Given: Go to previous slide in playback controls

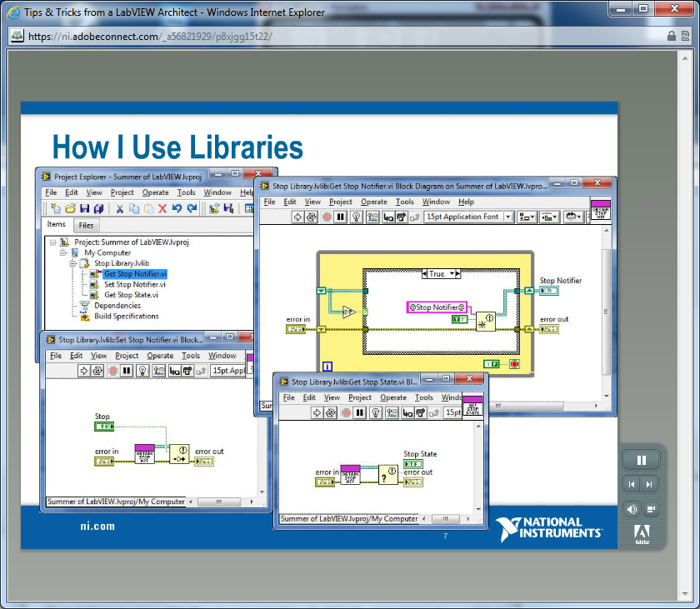Looking at the screenshot, I should [x=632, y=484].
